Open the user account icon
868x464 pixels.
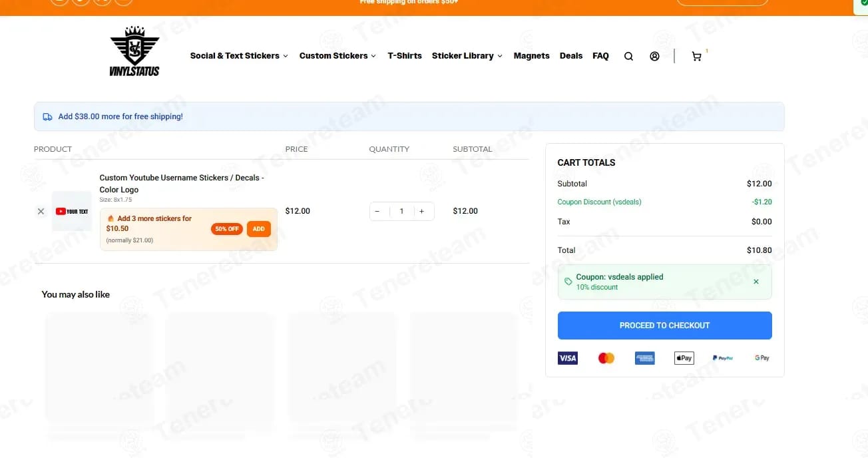(654, 57)
